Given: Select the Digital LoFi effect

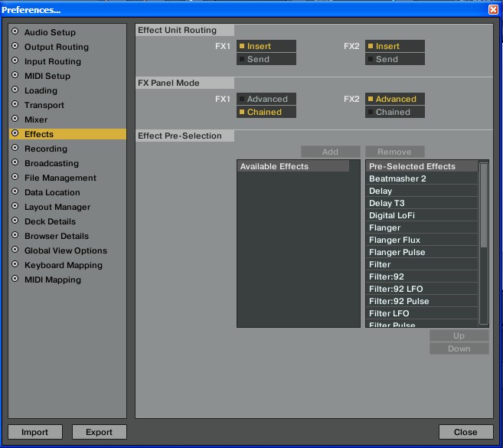Looking at the screenshot, I should (x=422, y=215).
